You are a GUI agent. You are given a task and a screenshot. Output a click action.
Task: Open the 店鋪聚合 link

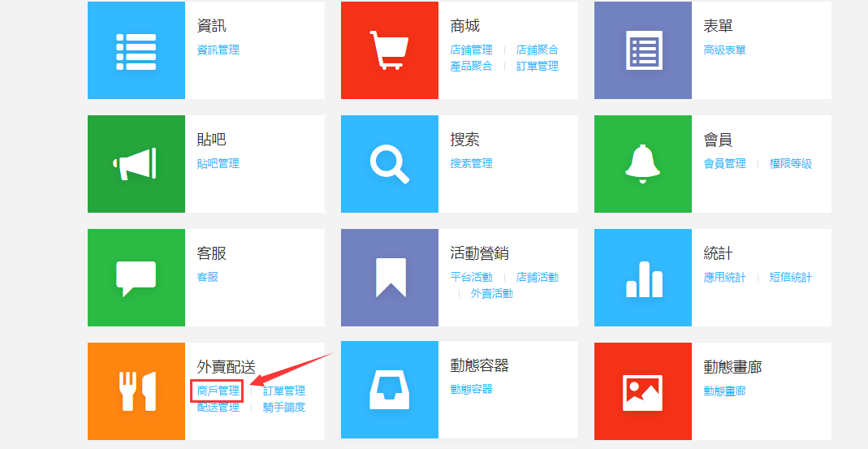[538, 50]
